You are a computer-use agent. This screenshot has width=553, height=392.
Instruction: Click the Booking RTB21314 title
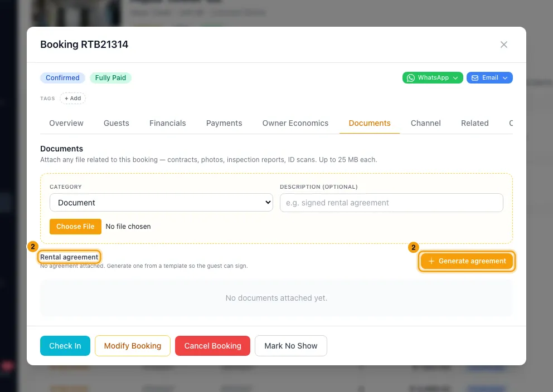(84, 45)
